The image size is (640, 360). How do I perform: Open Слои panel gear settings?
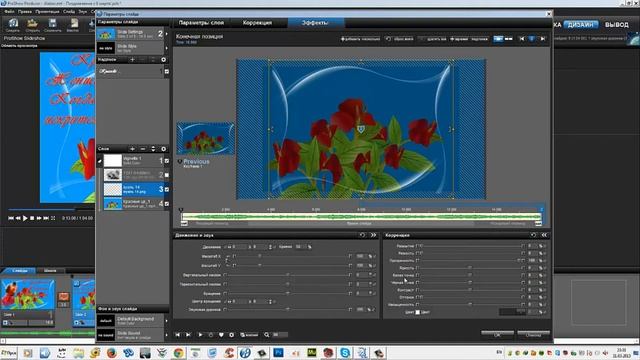(x=164, y=149)
